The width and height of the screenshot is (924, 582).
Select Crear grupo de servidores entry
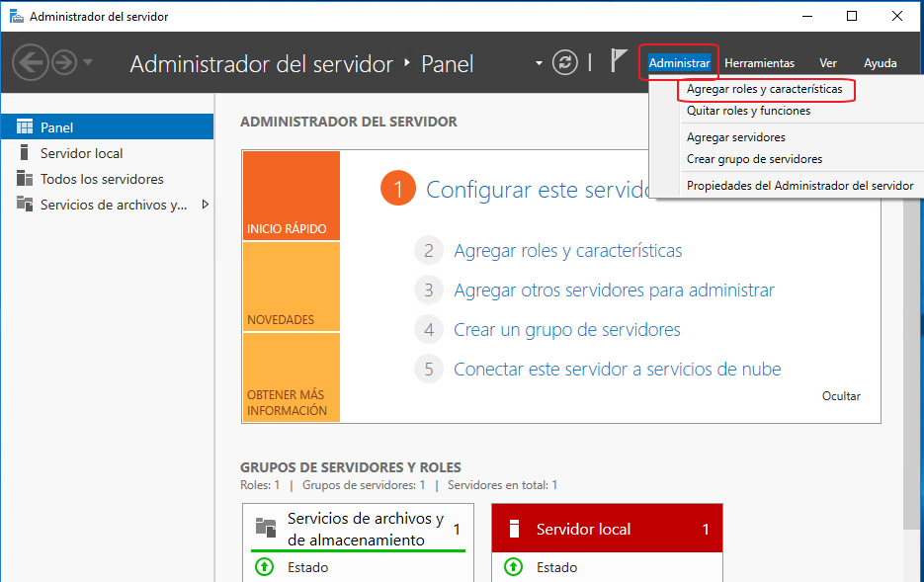(x=754, y=159)
